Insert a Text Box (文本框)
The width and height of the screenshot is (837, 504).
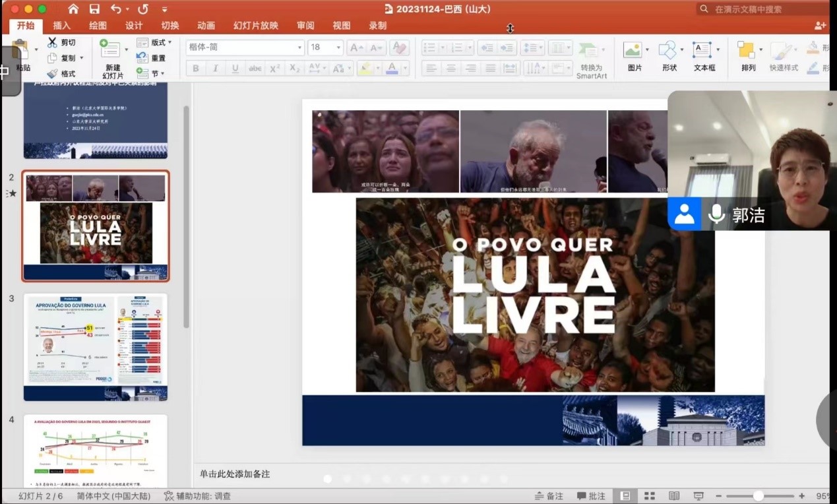[x=702, y=51]
